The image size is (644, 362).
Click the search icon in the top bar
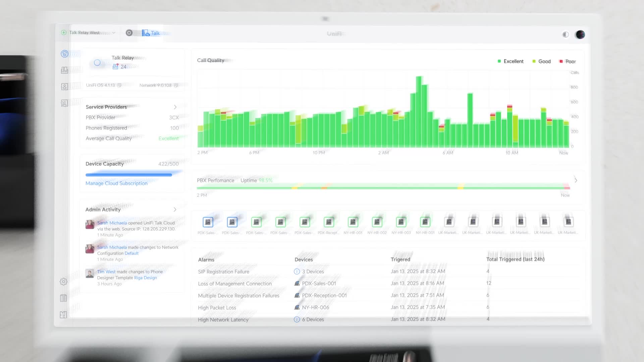(129, 33)
